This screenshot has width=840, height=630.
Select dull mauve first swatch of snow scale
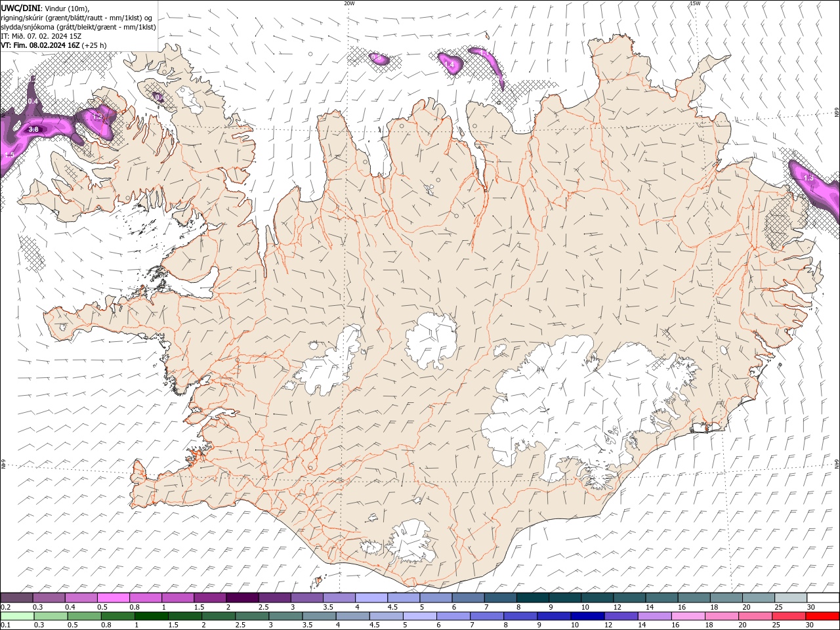[16, 598]
